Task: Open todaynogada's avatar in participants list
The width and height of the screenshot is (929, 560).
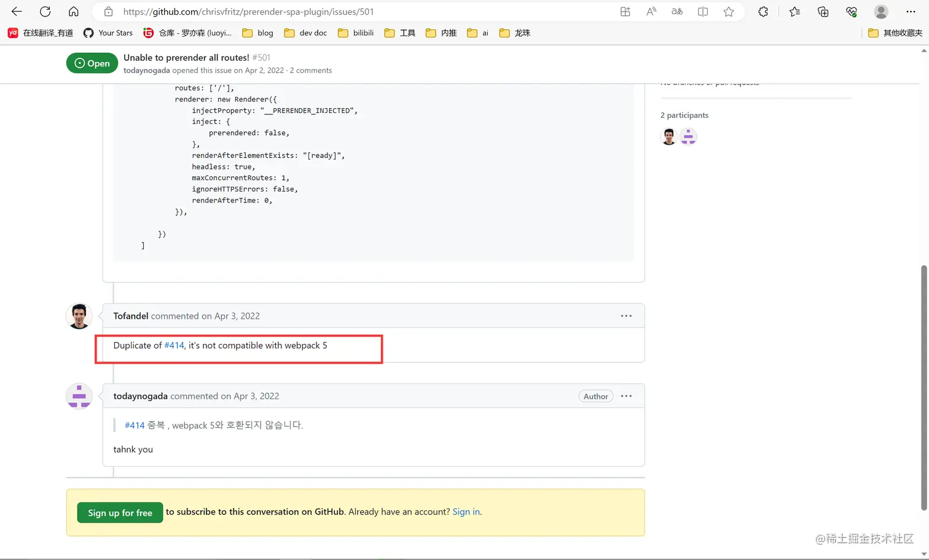Action: tap(688, 136)
